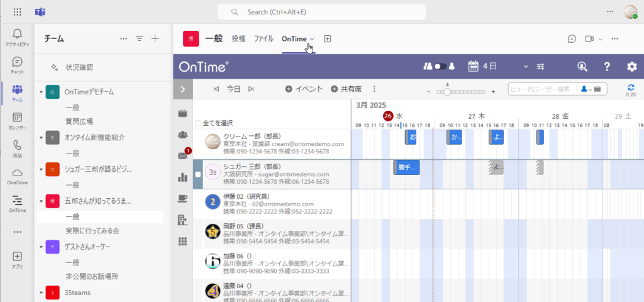644x302 pixels.
Task: Open the Teams app launcher grid
Action: [x=17, y=12]
